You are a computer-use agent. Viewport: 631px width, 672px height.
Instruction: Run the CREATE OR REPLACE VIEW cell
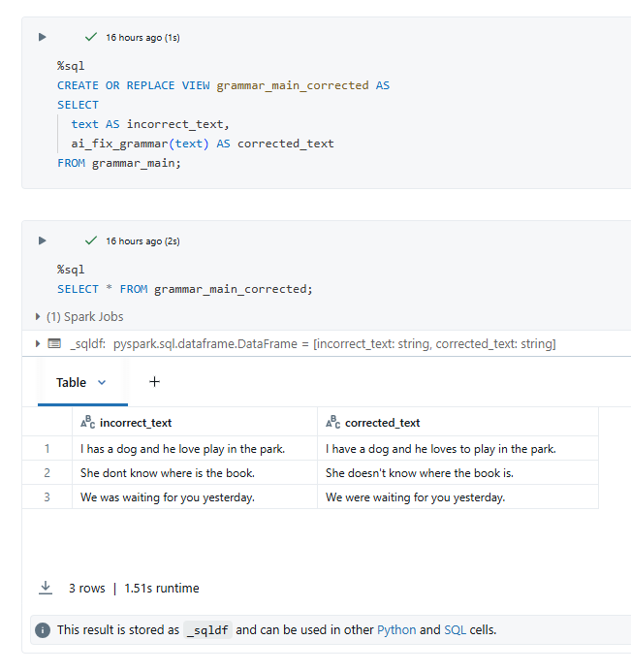point(42,37)
